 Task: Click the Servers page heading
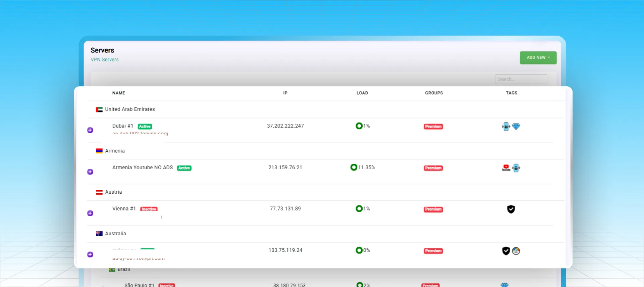point(102,50)
